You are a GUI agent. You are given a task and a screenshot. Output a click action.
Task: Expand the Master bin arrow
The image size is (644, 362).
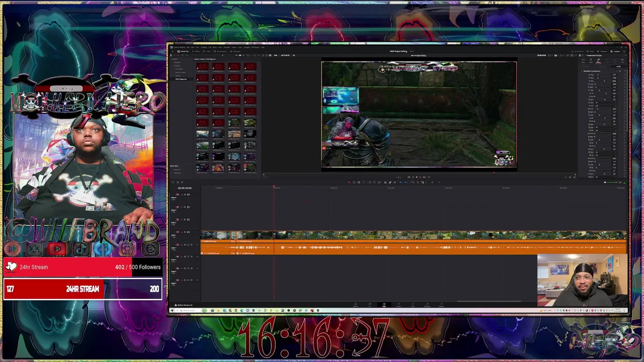[171, 59]
